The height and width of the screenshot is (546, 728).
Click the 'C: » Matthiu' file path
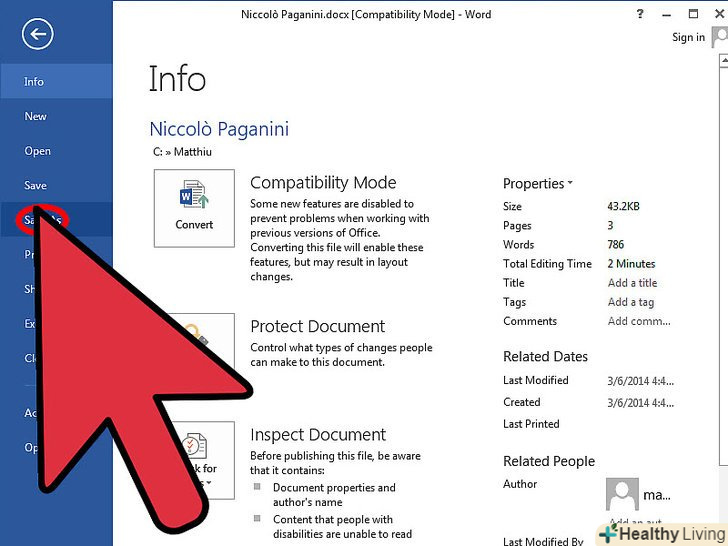pos(182,152)
